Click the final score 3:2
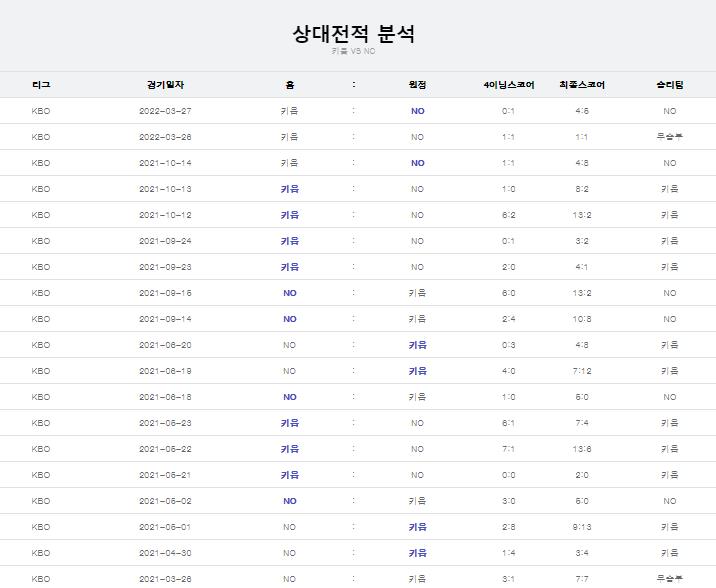 (582, 241)
